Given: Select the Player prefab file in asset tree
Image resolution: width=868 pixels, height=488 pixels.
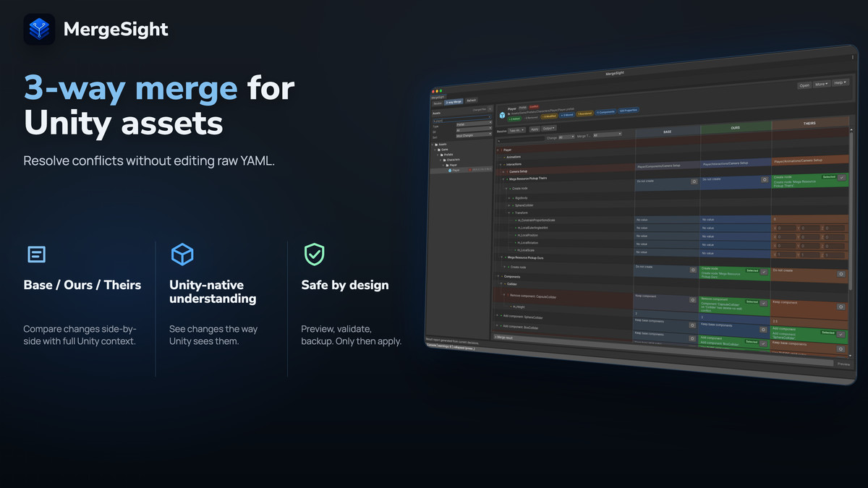Looking at the screenshot, I should [x=461, y=170].
